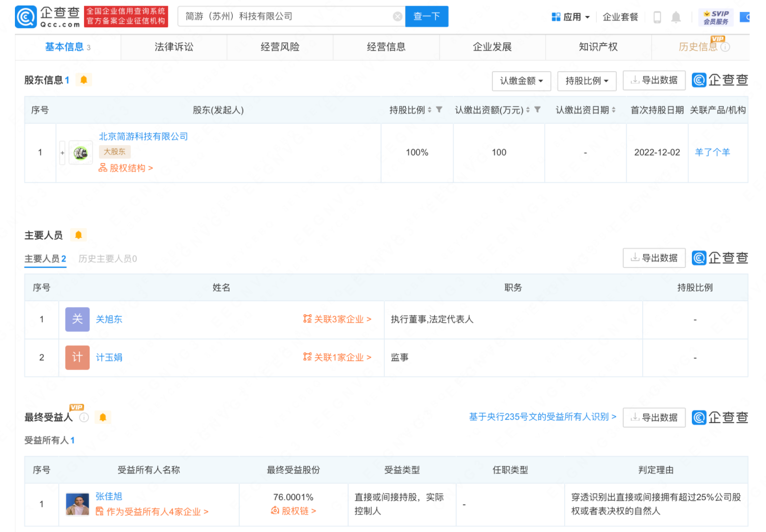Image resolution: width=766 pixels, height=532 pixels.
Task: Open notifications bell in top header
Action: [676, 17]
